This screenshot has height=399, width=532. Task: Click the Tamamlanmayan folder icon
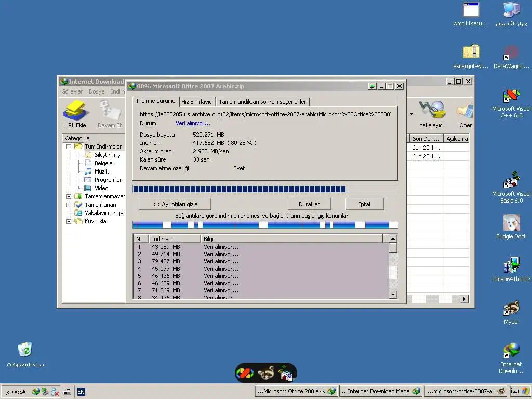pyautogui.click(x=78, y=196)
